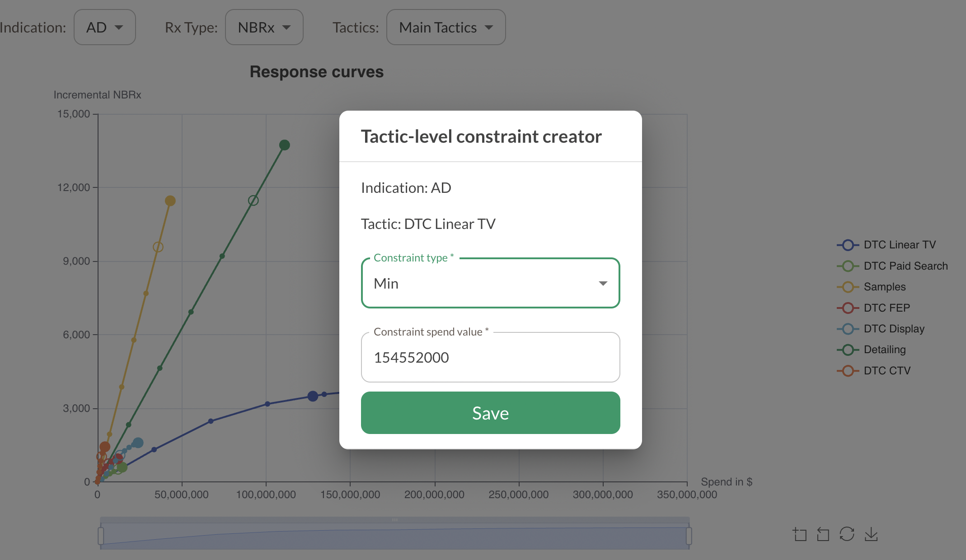Toggle DTC CTV series in legend
This screenshot has width=966, height=560.
(x=873, y=371)
